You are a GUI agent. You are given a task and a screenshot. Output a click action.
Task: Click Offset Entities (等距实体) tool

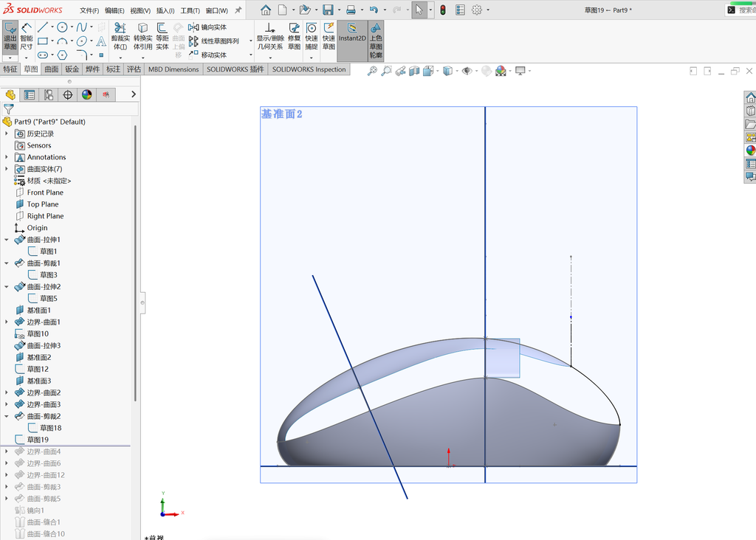[162, 37]
